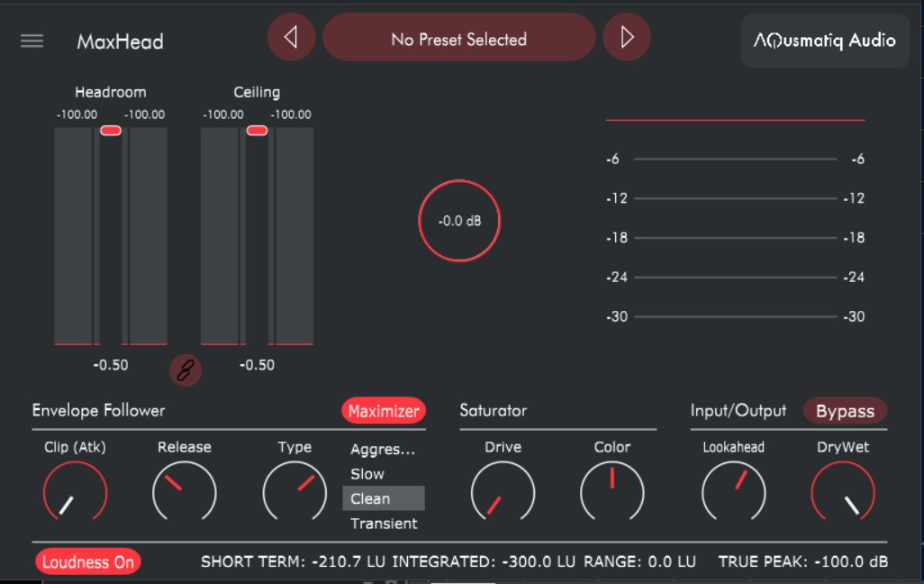Image resolution: width=924 pixels, height=584 pixels.
Task: Click the Headroom meter slider
Action: [x=110, y=131]
